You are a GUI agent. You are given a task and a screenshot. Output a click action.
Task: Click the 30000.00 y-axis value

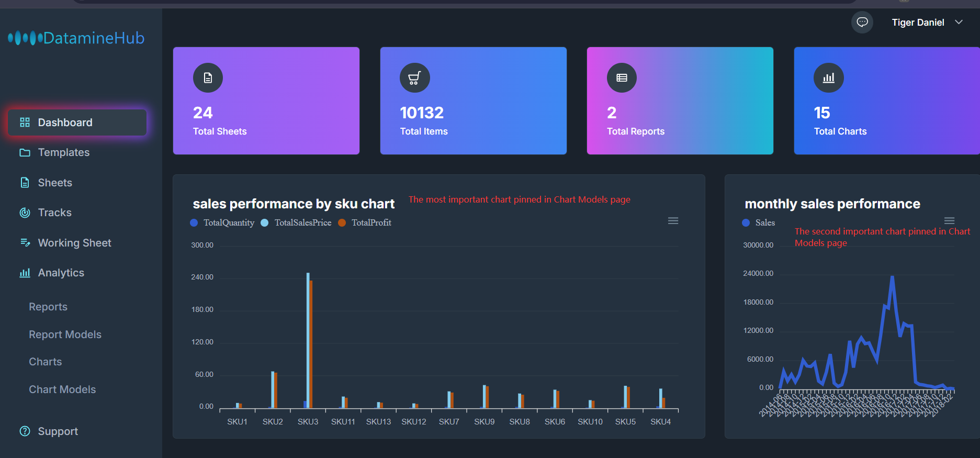[x=758, y=245]
